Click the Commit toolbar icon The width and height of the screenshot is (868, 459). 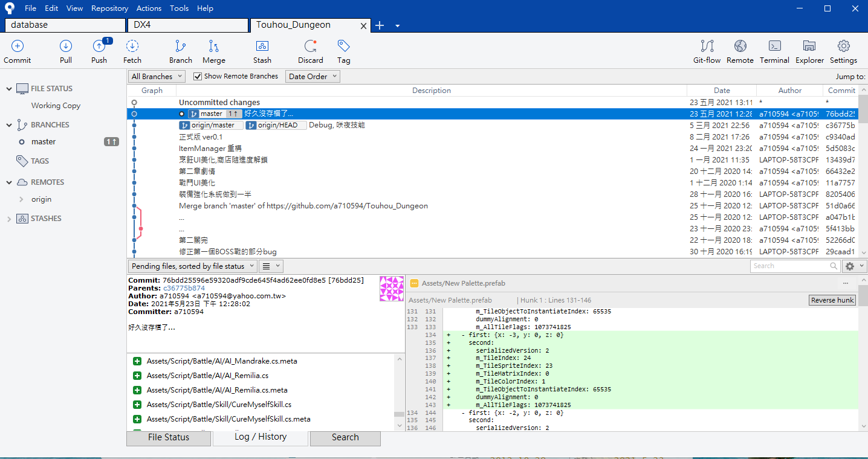click(x=18, y=46)
